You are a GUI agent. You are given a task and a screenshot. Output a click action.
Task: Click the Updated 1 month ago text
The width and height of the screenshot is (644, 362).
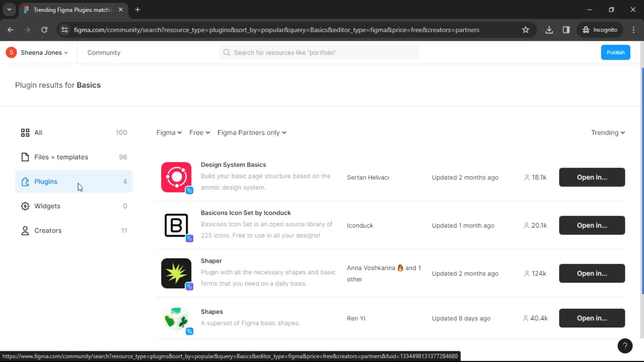pyautogui.click(x=463, y=226)
